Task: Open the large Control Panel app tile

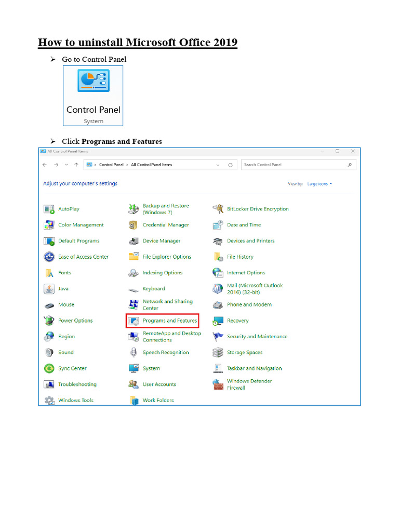Action: tap(93, 96)
